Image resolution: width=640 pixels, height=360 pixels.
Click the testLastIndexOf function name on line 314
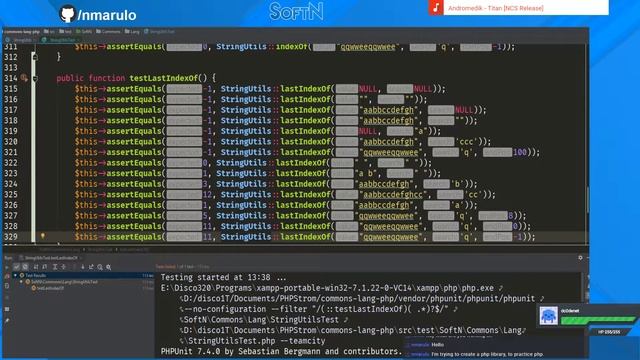[165, 78]
